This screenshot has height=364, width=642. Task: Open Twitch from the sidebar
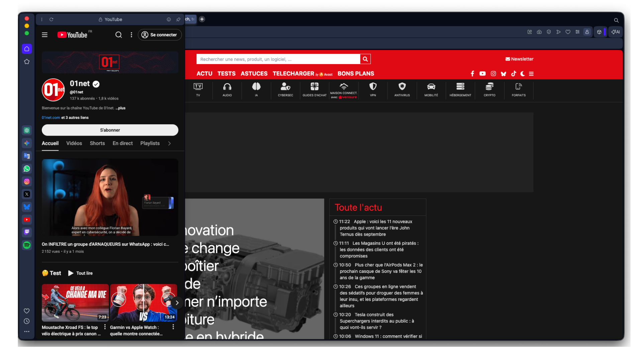[27, 232]
